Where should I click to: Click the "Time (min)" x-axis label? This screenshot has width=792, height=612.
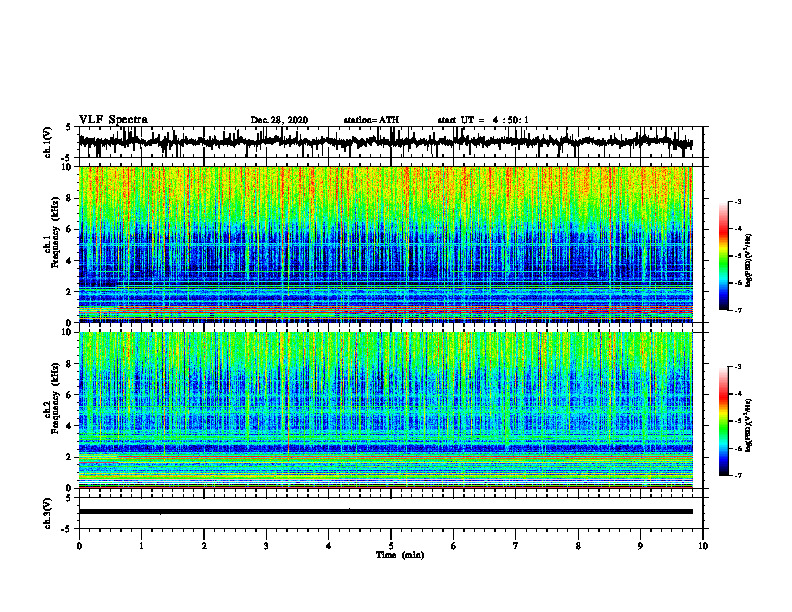(x=400, y=555)
